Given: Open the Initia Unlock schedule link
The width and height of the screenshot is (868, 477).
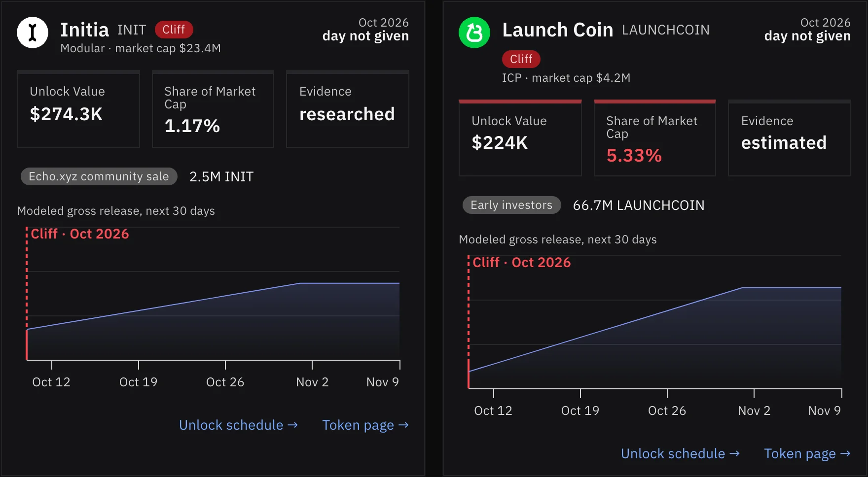Looking at the screenshot, I should [x=239, y=425].
